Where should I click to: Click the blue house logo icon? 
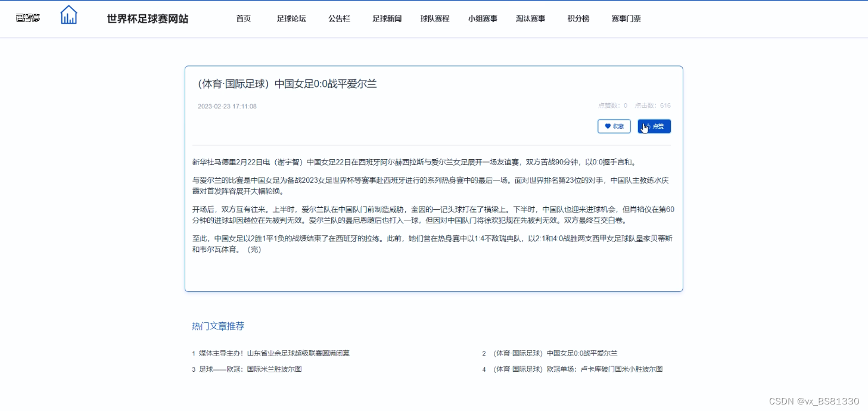click(x=69, y=15)
